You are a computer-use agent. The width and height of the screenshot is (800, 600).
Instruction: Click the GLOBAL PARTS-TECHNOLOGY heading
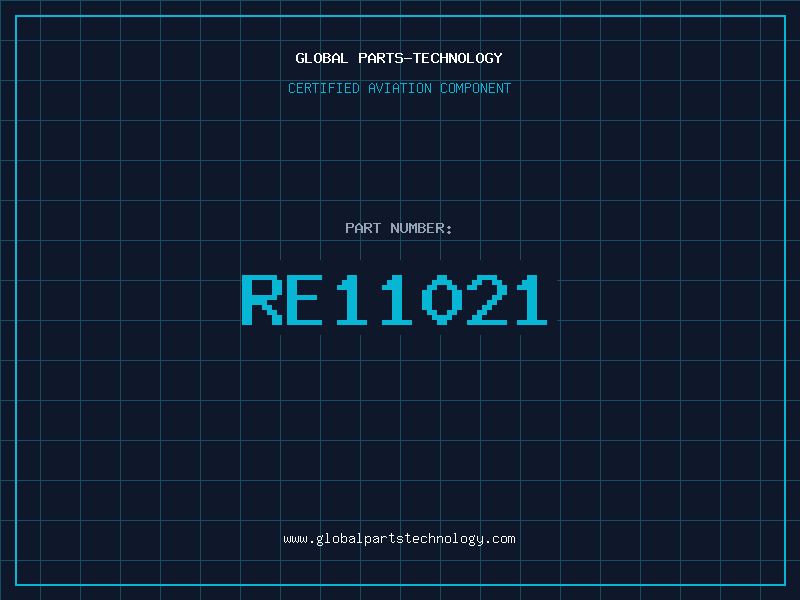coord(399,58)
